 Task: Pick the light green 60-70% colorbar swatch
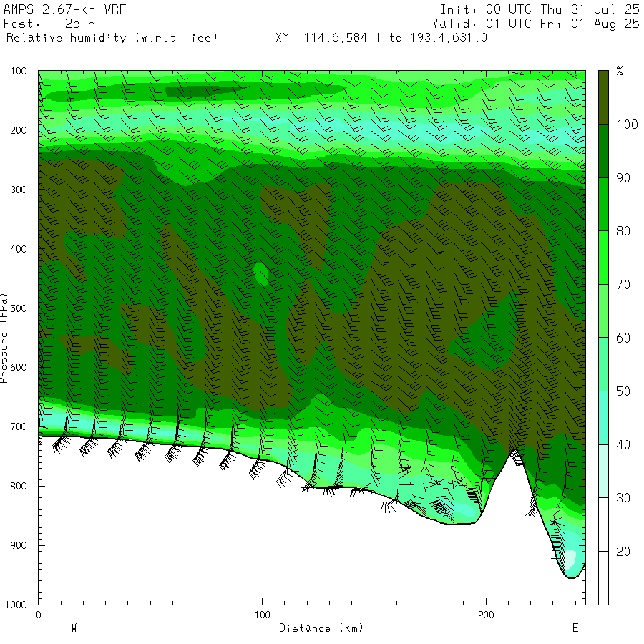[x=603, y=311]
